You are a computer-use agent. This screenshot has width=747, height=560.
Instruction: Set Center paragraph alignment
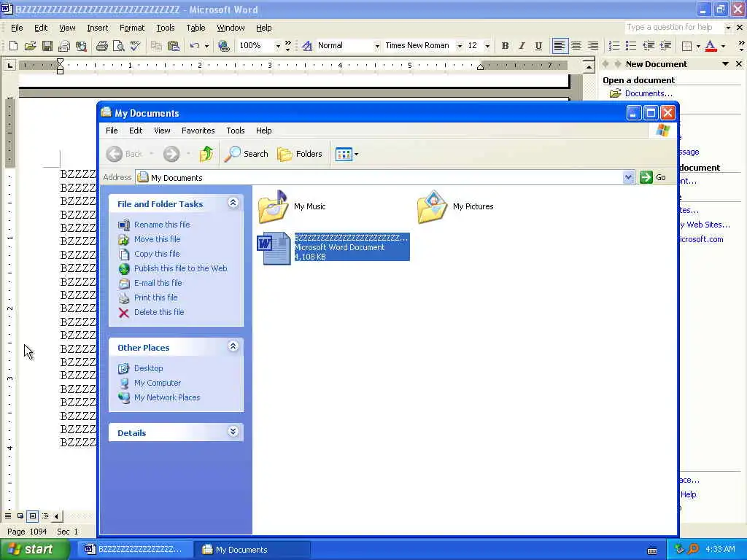[x=576, y=46]
